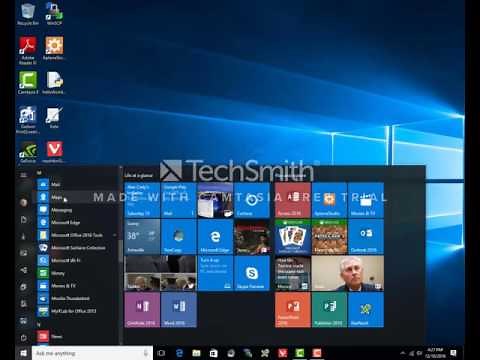Open the taskbar clock and date
This screenshot has width=480, height=360.
pos(435,353)
